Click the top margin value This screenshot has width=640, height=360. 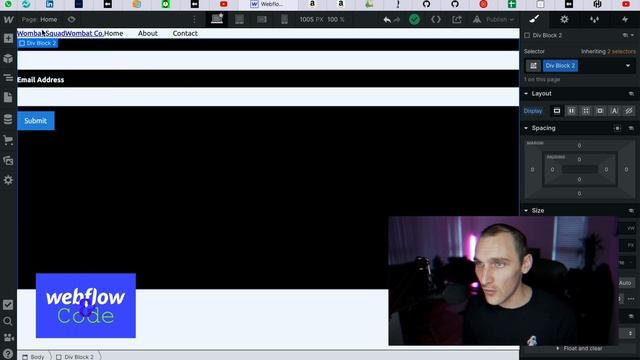(x=579, y=146)
